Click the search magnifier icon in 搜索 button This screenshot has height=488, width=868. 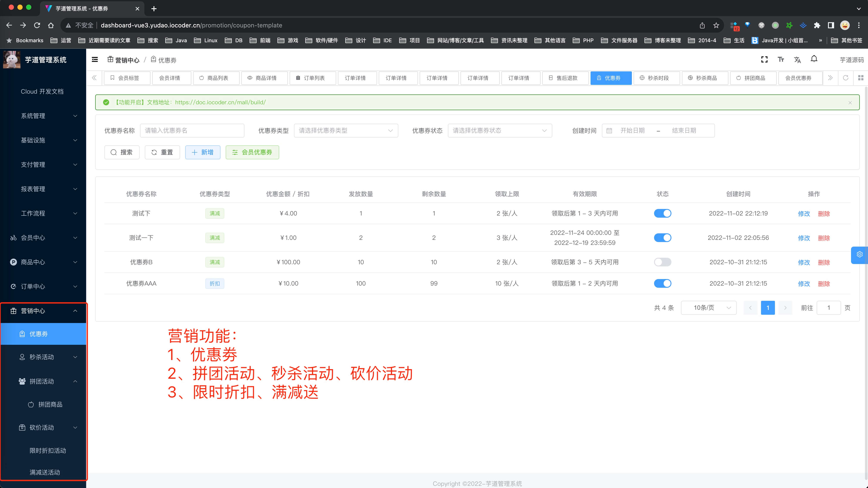(x=114, y=152)
